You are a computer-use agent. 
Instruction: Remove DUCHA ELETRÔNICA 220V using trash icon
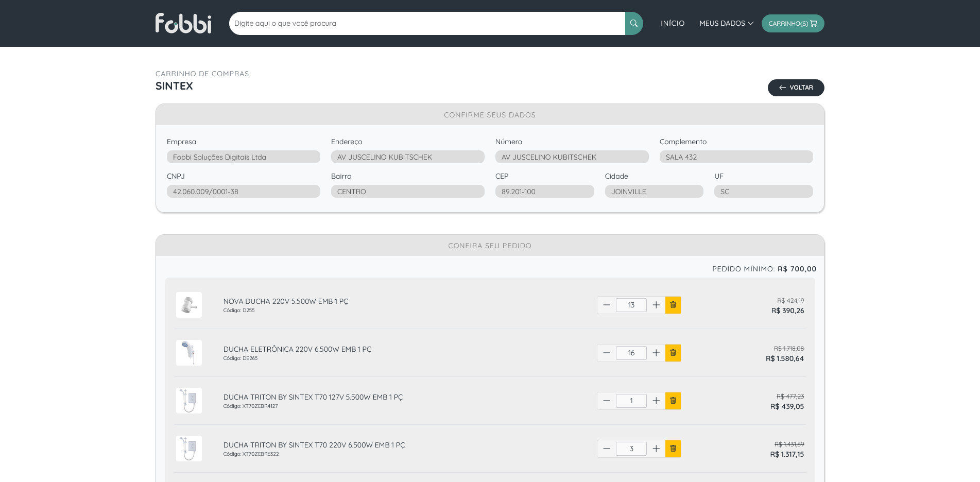click(x=673, y=353)
